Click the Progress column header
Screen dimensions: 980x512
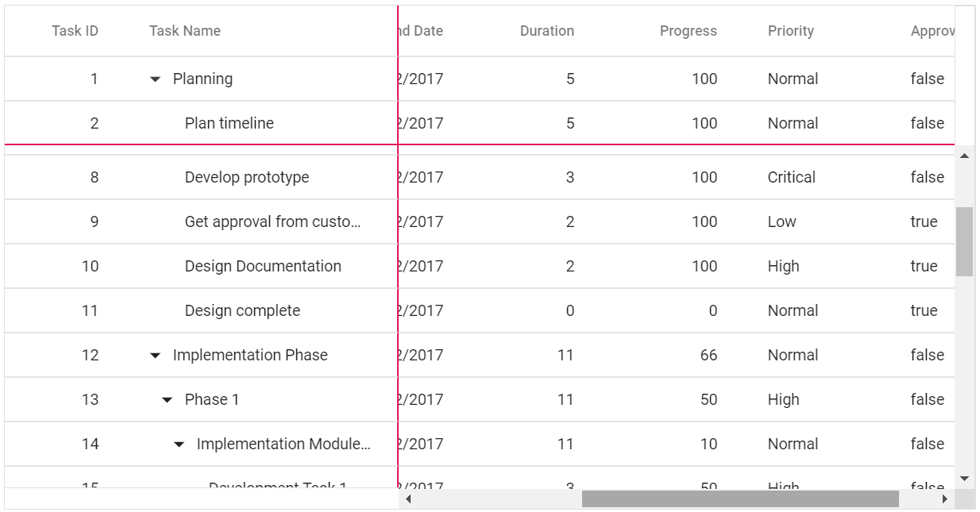[688, 31]
